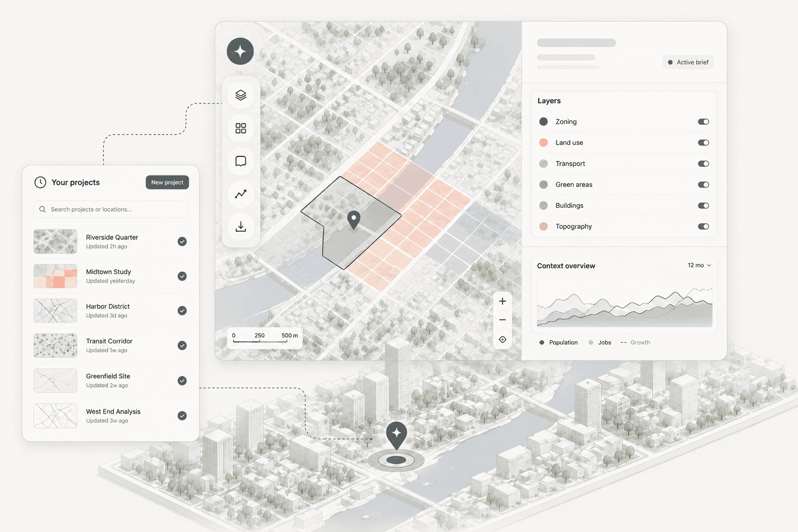Click Greenfield Site check mark
Screen dimensions: 798x532
click(x=182, y=381)
